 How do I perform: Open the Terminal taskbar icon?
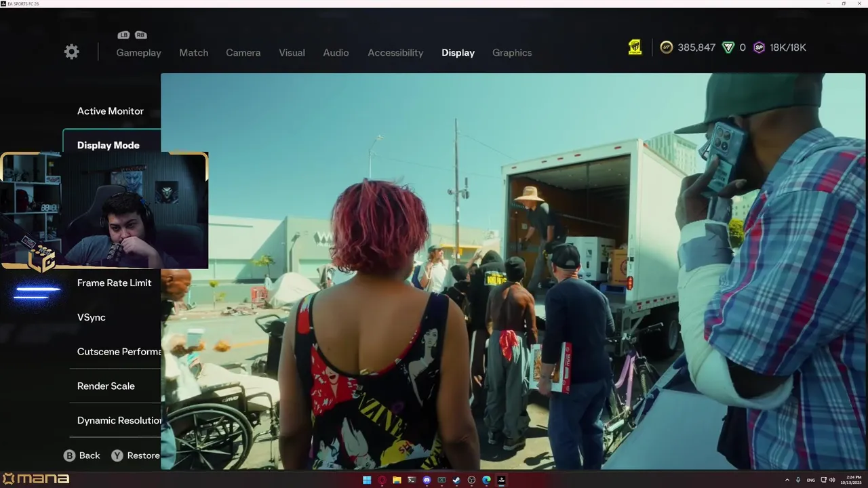(x=412, y=480)
